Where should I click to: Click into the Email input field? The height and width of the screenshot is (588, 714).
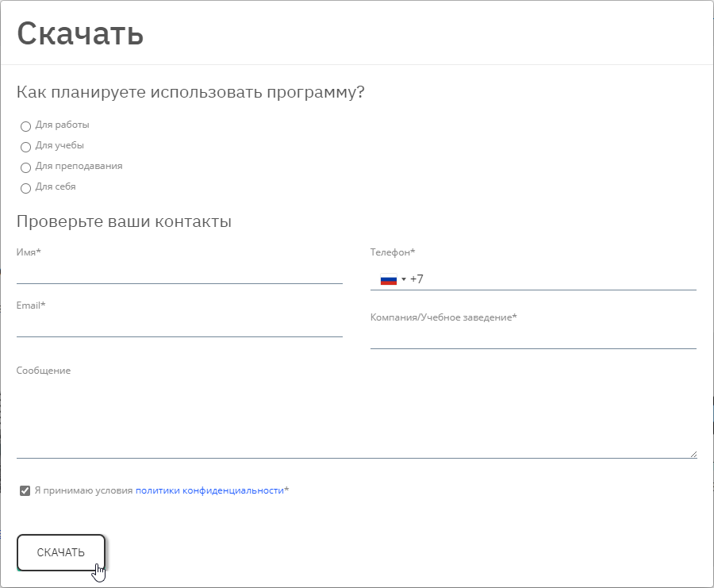pyautogui.click(x=179, y=327)
